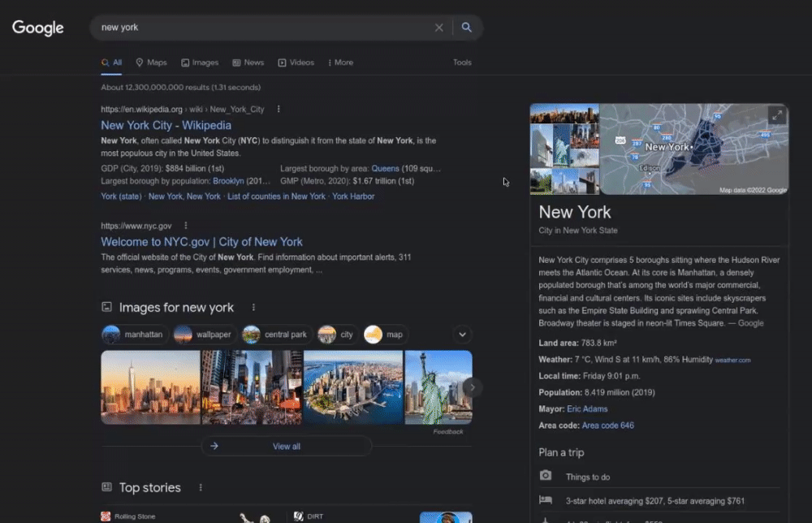Follow the Brooklyn borough link
Image resolution: width=812 pixels, height=523 pixels.
click(x=228, y=181)
